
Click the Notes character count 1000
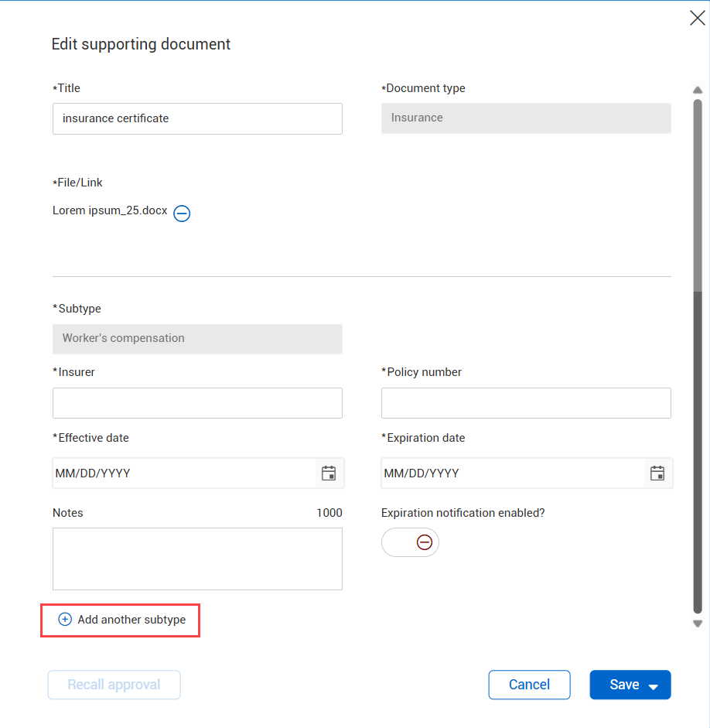pyautogui.click(x=329, y=513)
